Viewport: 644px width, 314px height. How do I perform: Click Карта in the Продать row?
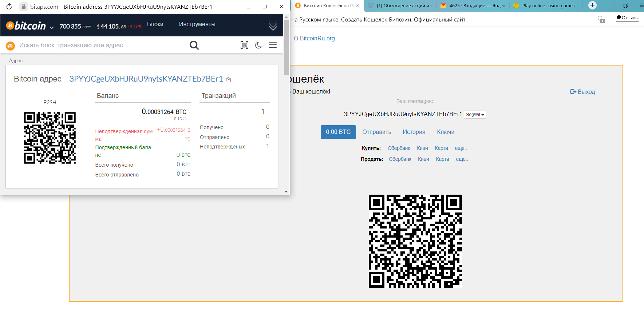tap(442, 159)
